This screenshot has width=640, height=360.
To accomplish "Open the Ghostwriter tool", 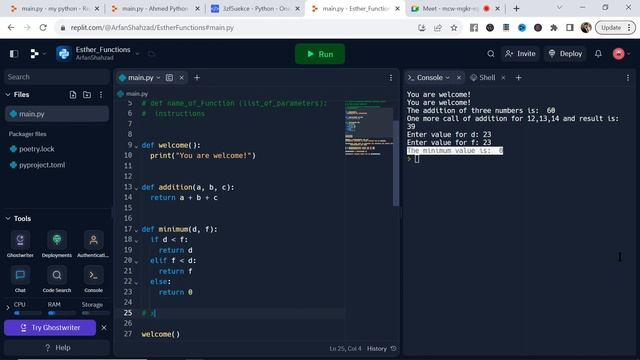I will [20, 244].
